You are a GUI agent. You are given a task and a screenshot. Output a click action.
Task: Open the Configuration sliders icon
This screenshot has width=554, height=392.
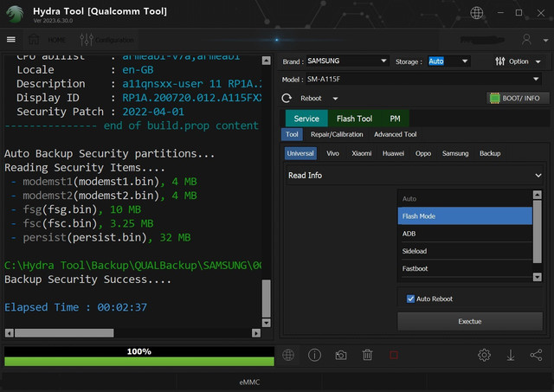pyautogui.click(x=87, y=40)
